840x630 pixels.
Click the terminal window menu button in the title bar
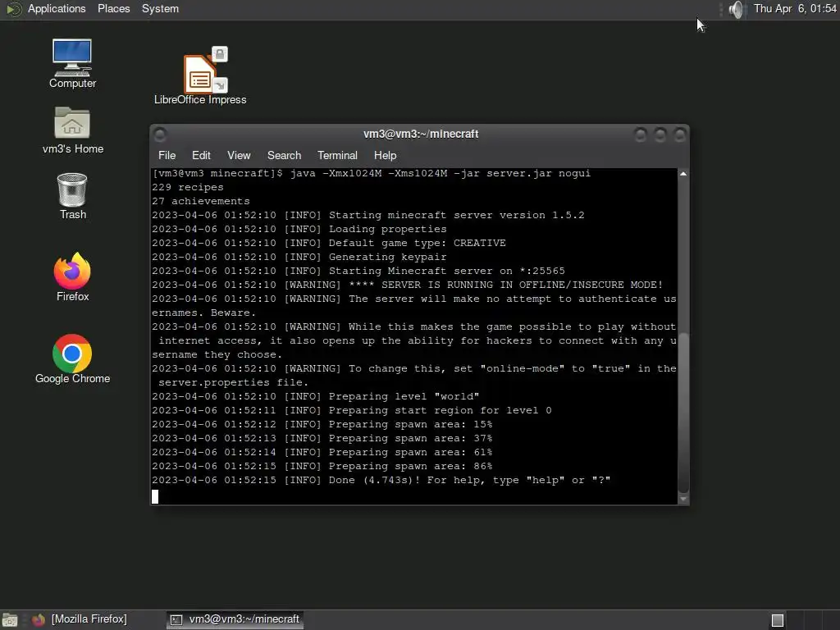coord(160,134)
